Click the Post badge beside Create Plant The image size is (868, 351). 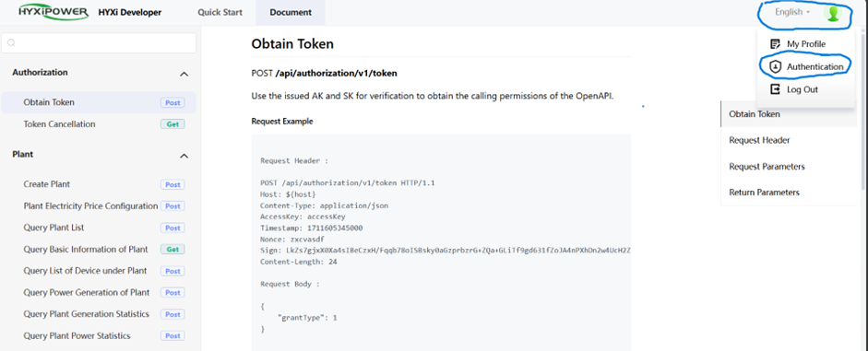point(172,184)
